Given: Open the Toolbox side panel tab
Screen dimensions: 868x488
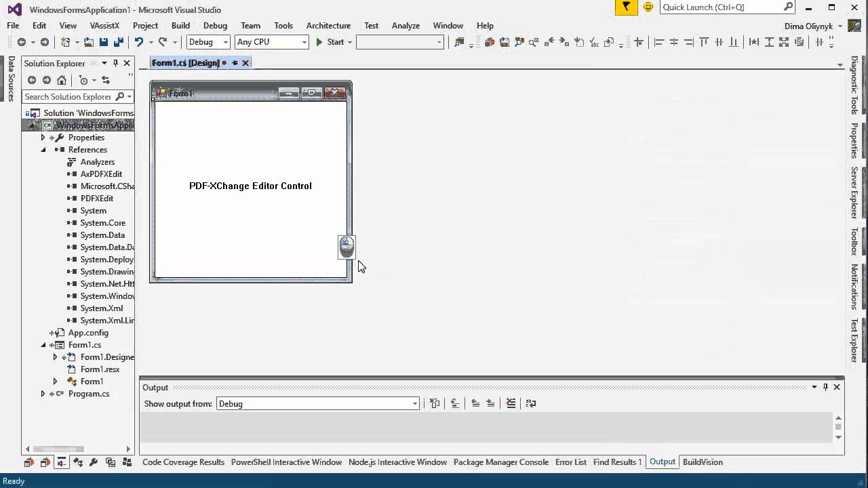Looking at the screenshot, I should point(854,241).
